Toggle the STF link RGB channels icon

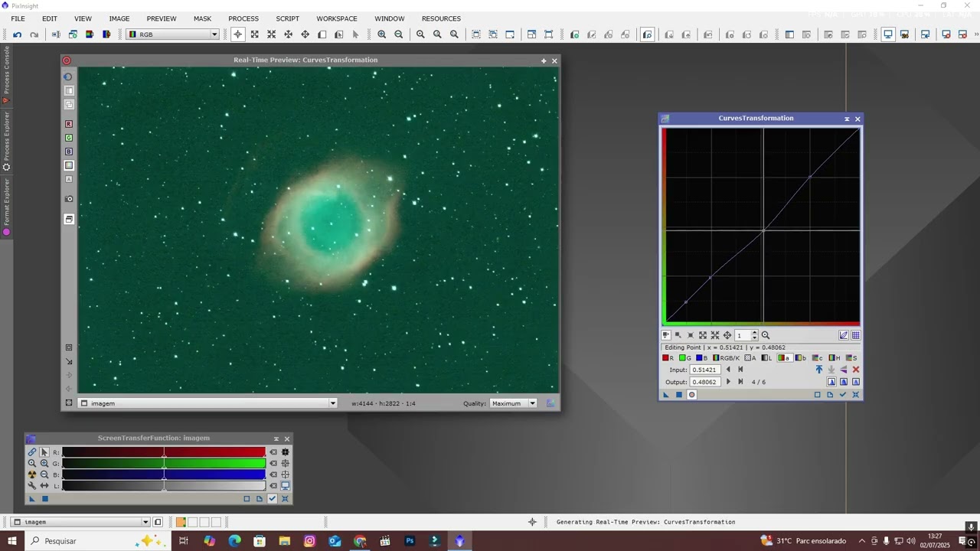point(32,452)
